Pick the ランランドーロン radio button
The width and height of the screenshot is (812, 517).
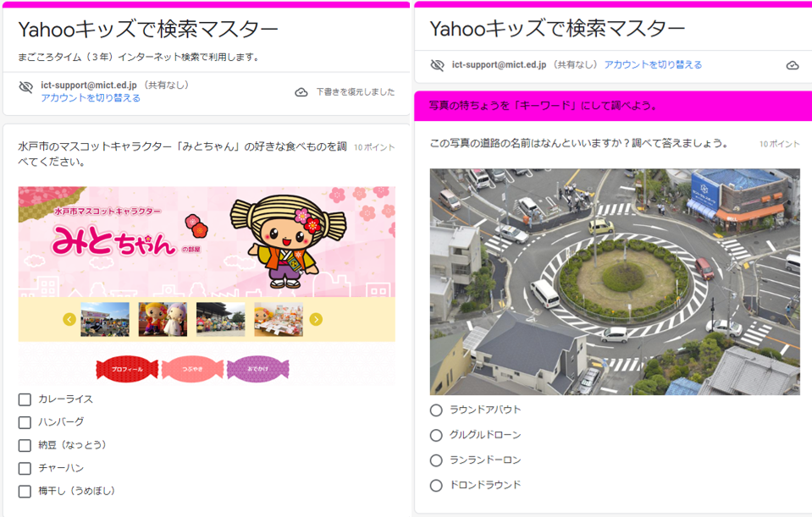436,460
